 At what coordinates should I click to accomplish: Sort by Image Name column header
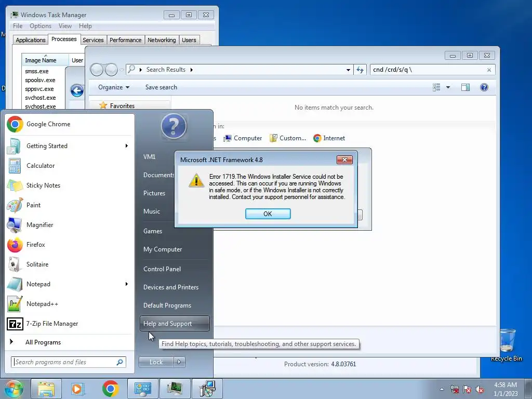pyautogui.click(x=45, y=60)
